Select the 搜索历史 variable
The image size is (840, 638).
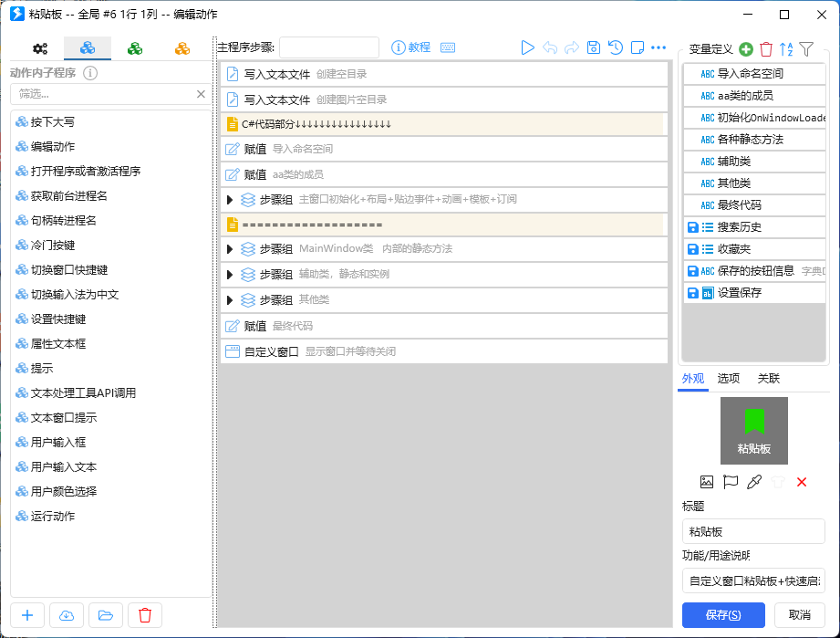click(754, 227)
